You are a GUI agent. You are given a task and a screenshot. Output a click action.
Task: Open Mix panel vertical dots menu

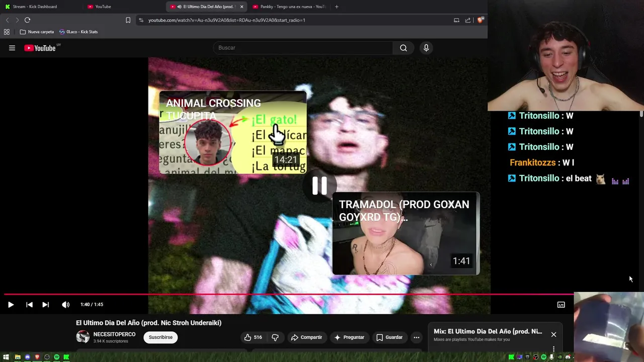553,349
